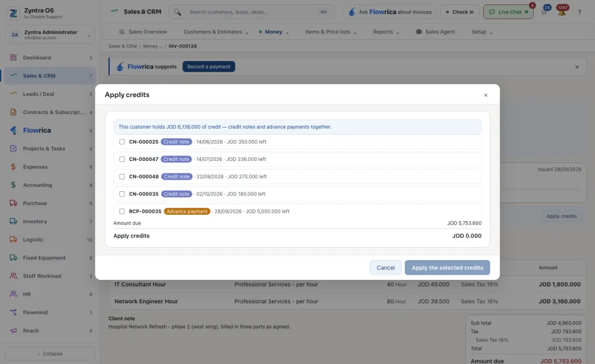Click Cancel in the Apply credits dialog

386,267
